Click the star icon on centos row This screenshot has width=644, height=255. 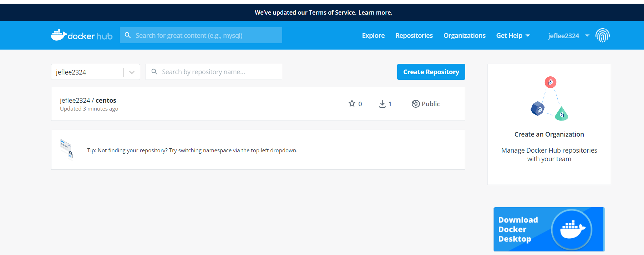(352, 103)
